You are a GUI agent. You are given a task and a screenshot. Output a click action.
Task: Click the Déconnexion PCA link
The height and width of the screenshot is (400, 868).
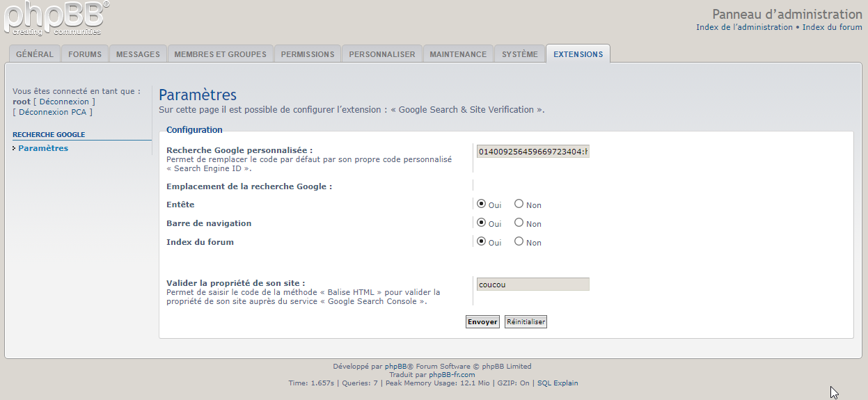point(53,112)
